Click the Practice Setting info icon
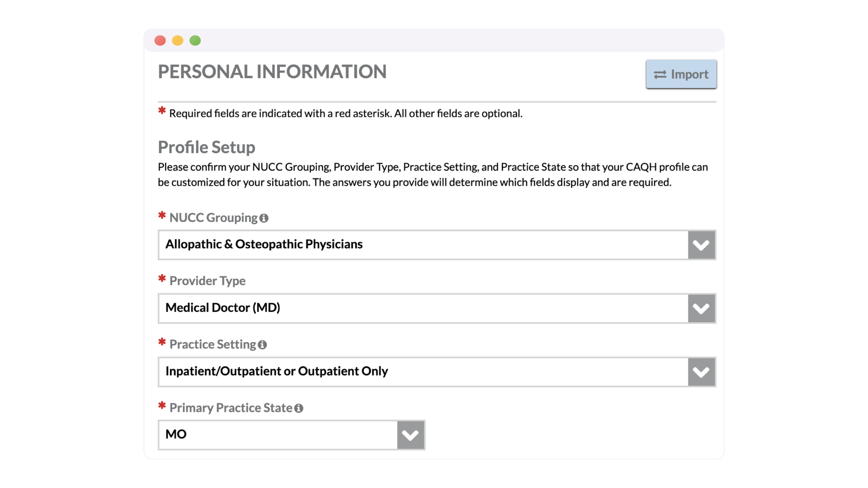 click(x=262, y=345)
